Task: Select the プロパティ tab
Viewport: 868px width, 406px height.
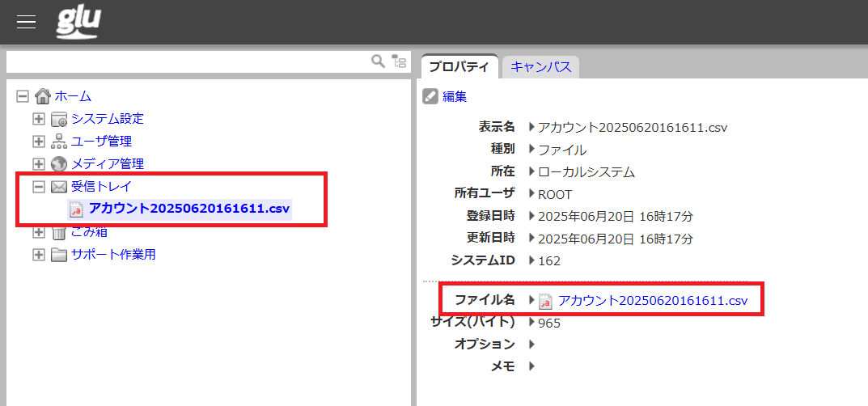Action: click(x=459, y=67)
